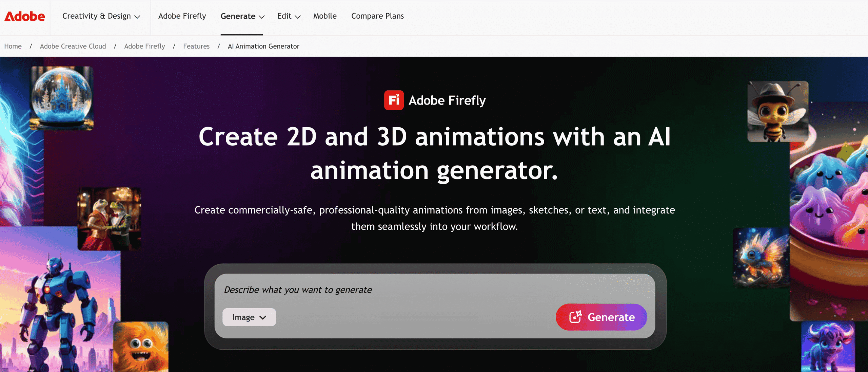Expand the Edit menu chevron
The width and height of the screenshot is (868, 372).
[298, 17]
